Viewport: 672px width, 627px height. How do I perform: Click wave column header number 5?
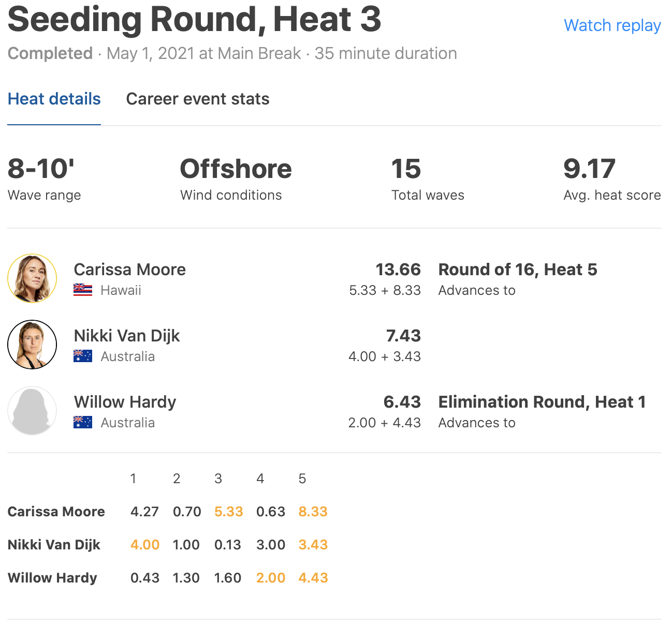pos(302,479)
